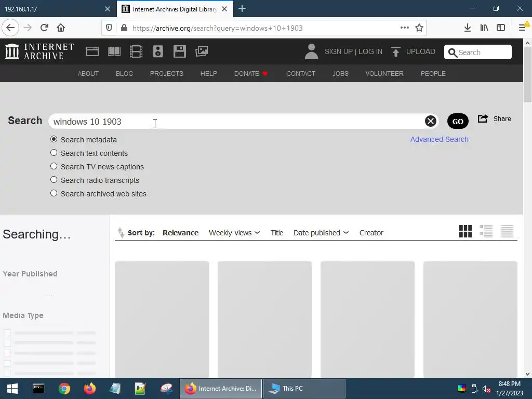Open the Firefox downloads panel
Image resolution: width=532 pixels, height=399 pixels.
pos(468,28)
